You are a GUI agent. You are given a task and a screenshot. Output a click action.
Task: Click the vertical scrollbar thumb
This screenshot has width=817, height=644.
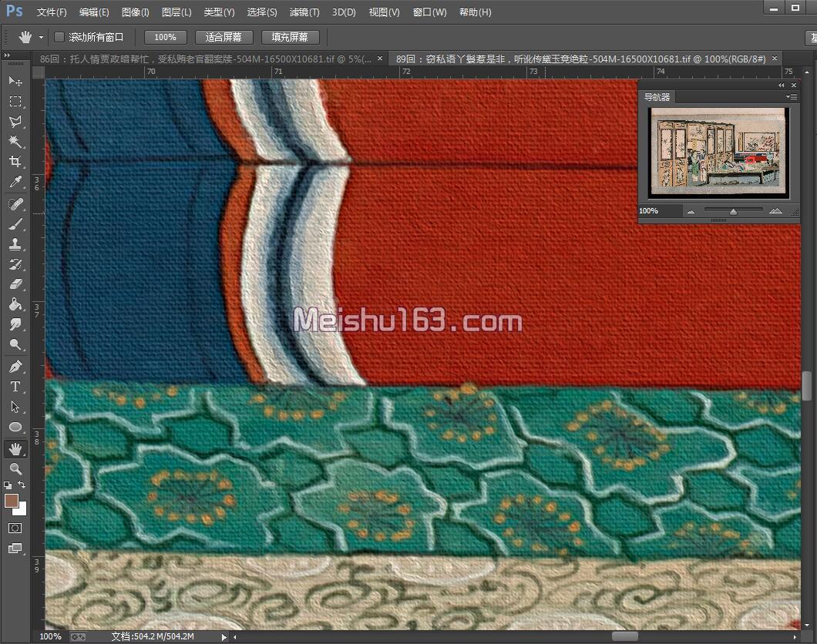[806, 386]
